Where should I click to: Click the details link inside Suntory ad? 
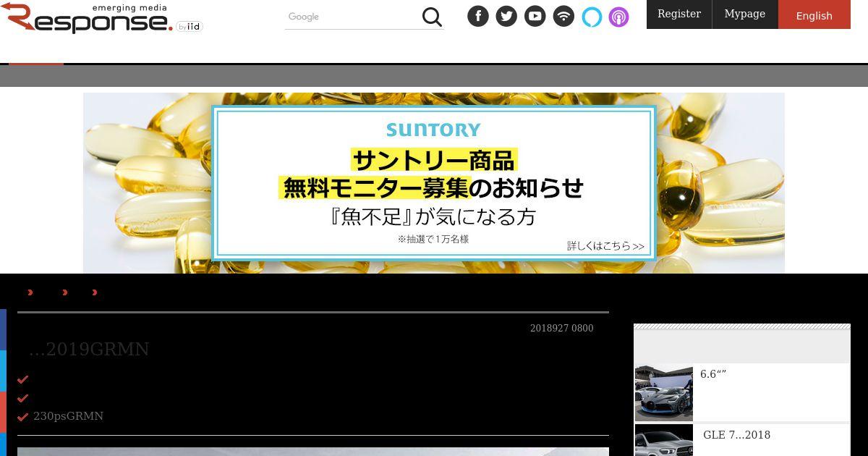click(x=605, y=246)
